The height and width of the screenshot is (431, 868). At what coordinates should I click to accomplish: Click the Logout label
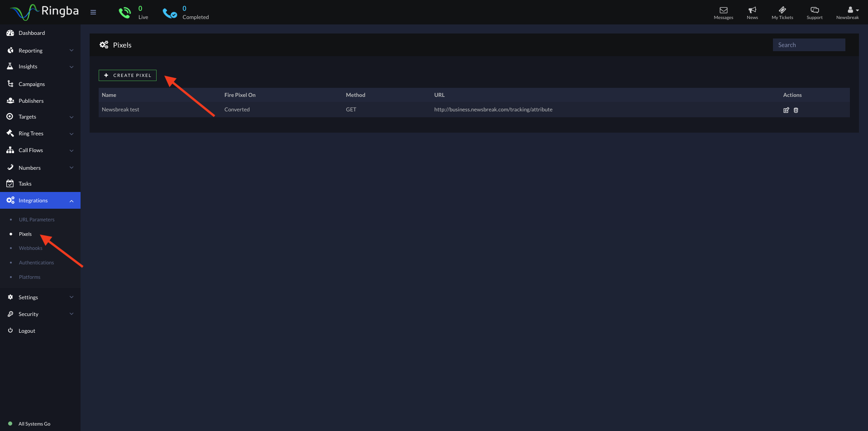click(27, 331)
